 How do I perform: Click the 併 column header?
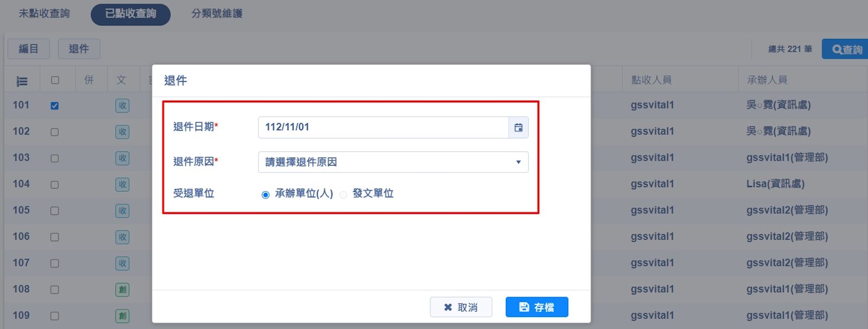pos(89,80)
